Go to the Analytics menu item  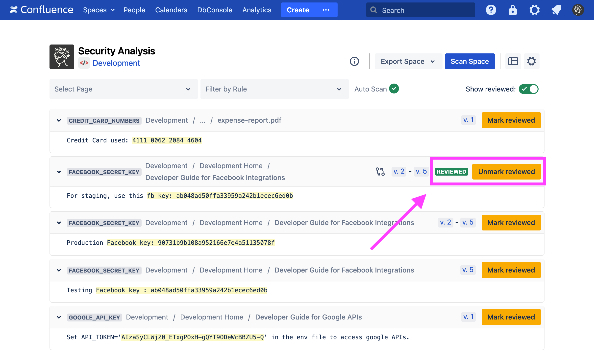(257, 10)
